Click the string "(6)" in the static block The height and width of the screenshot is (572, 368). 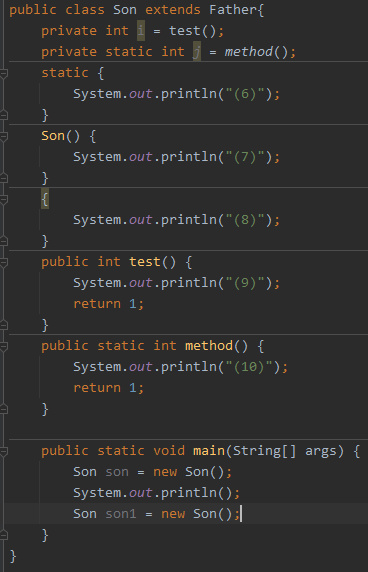coord(245,94)
